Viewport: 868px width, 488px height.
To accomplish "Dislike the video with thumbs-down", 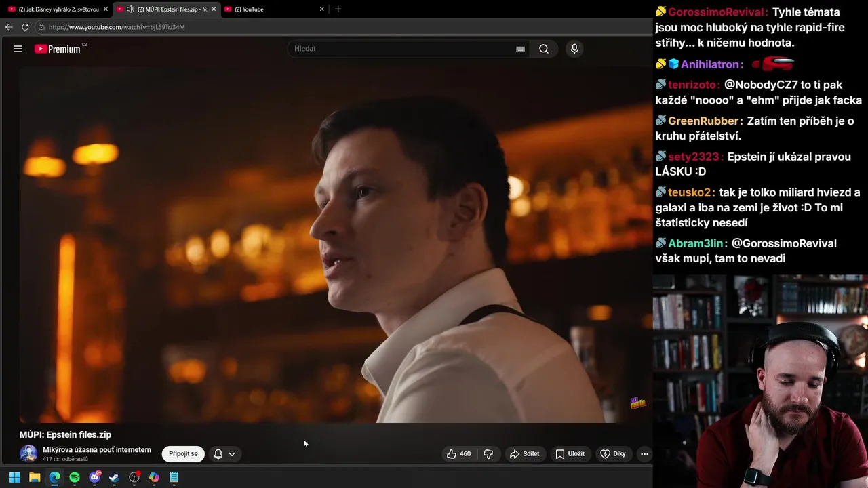I will [x=488, y=454].
